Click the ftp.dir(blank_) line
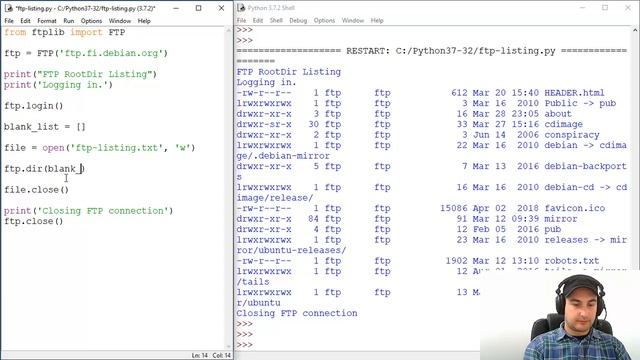 click(44, 169)
